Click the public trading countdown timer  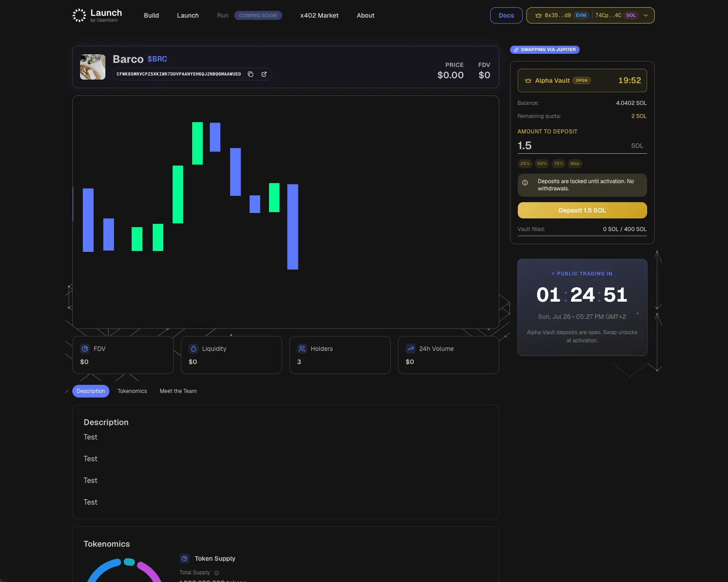tap(582, 295)
